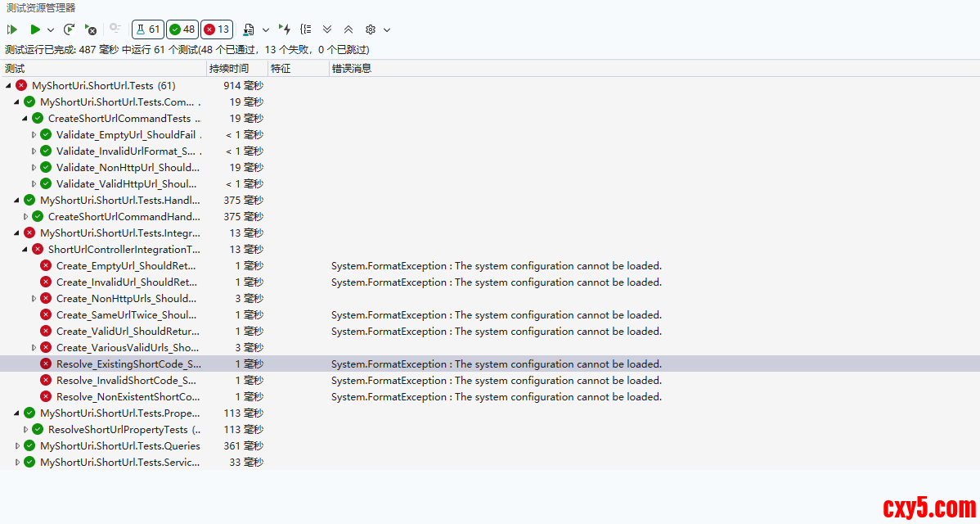Click the Run All Tests icon
Image resolution: width=980 pixels, height=524 pixels.
[12, 29]
